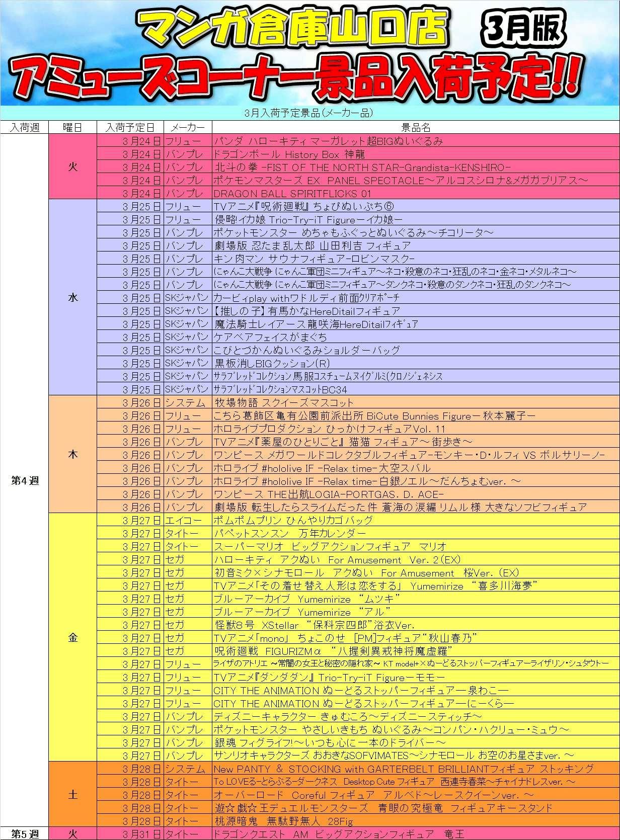Click the 3月31日 date cell in 第5週
620x840 pixels.
click(130, 834)
